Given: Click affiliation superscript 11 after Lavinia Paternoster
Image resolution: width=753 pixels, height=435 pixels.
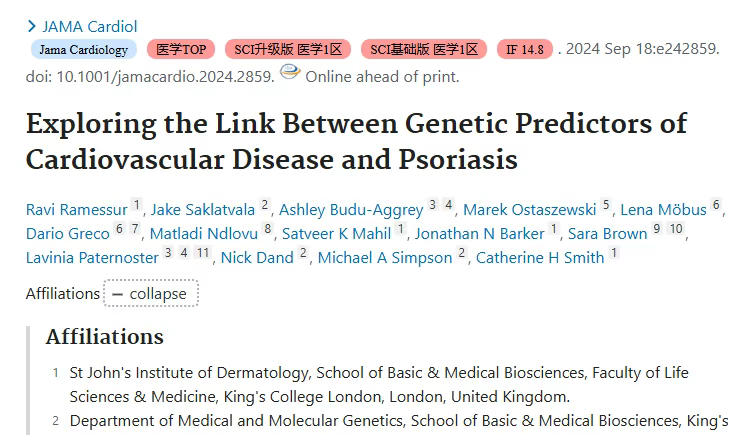Looking at the screenshot, I should tap(202, 253).
